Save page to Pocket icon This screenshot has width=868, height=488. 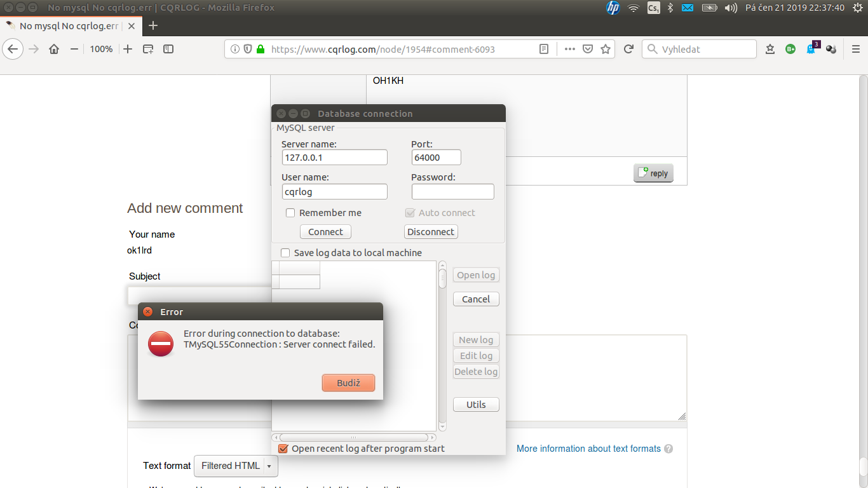[x=588, y=49]
